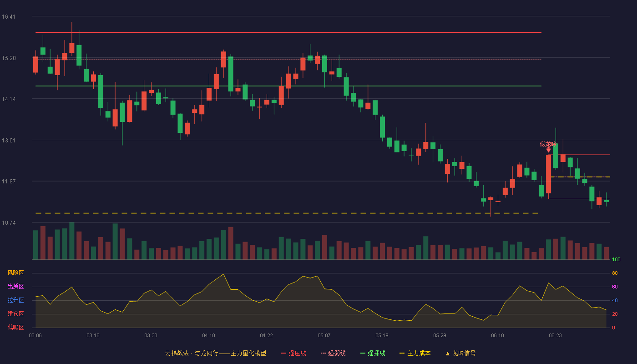Click the blue 40 indicator axis label
Screen dimensions: 637x364
615,300
